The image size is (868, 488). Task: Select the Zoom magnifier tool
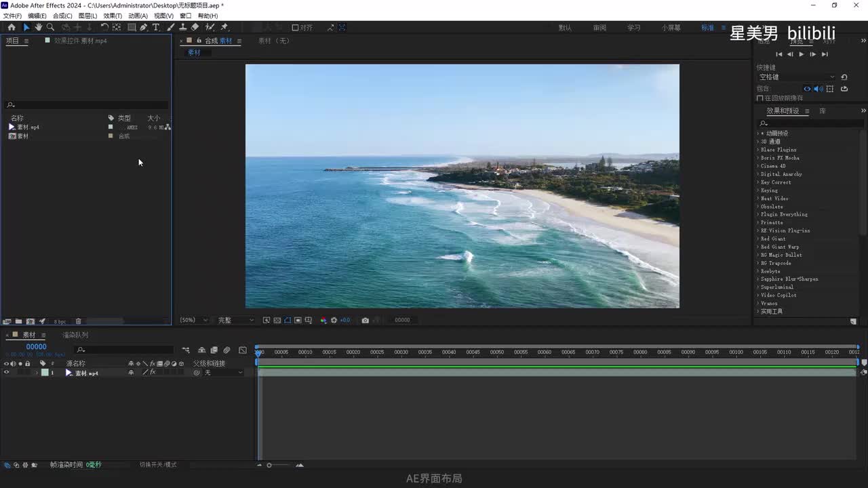(50, 27)
